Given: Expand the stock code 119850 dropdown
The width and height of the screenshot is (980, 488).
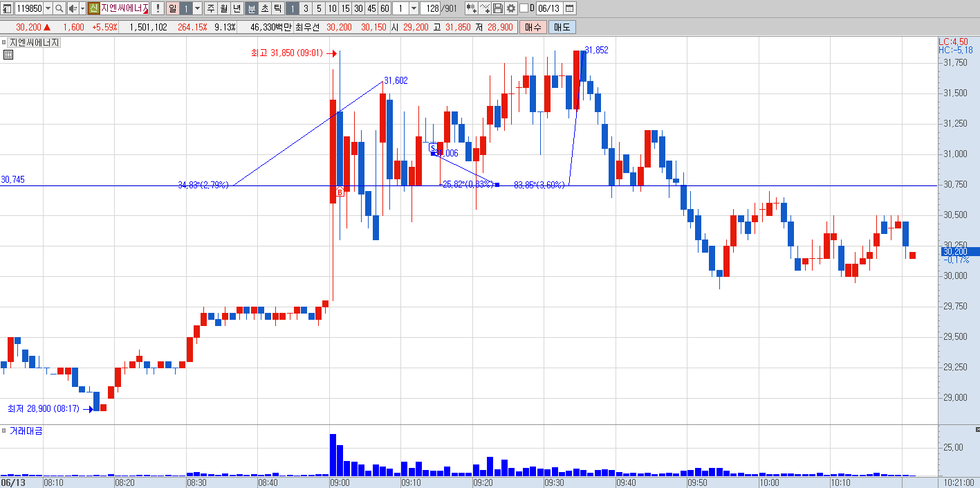Looking at the screenshot, I should coord(48,8).
